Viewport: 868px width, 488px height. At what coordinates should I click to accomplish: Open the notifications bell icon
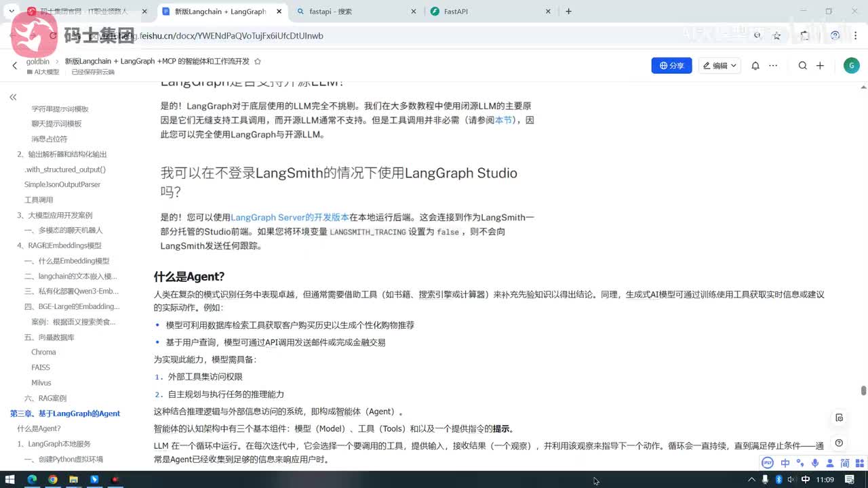[x=755, y=66]
